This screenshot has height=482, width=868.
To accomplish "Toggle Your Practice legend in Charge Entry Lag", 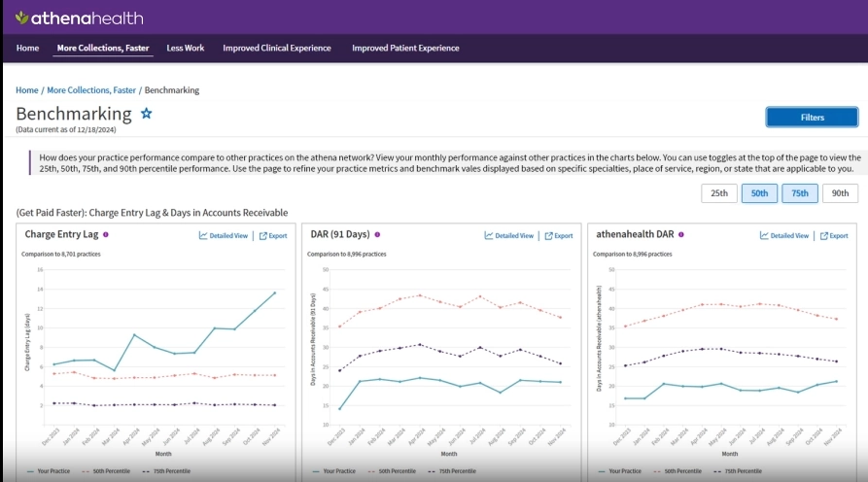I will [x=49, y=471].
